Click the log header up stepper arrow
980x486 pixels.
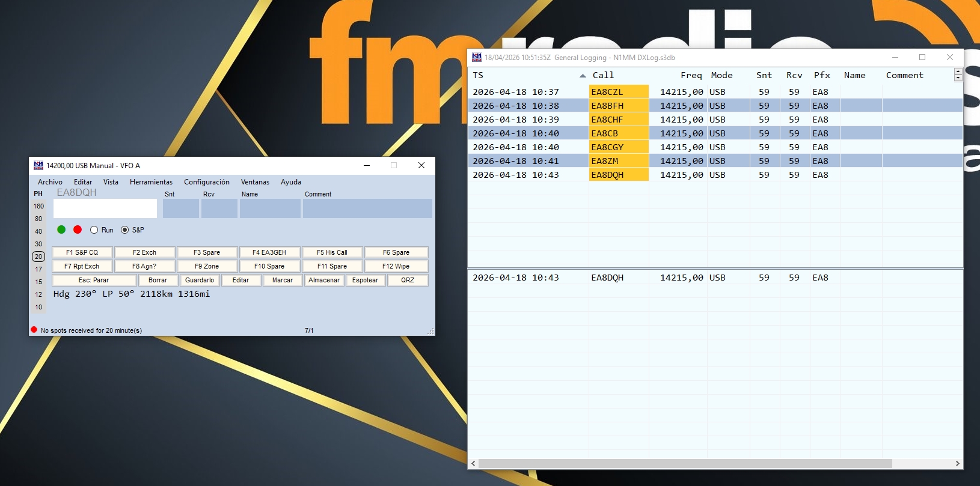click(x=958, y=71)
